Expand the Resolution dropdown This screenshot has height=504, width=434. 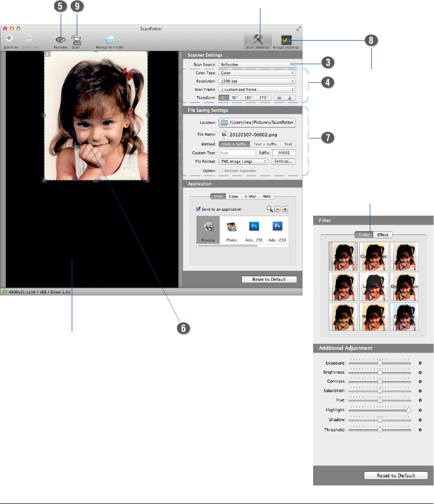[x=257, y=81]
